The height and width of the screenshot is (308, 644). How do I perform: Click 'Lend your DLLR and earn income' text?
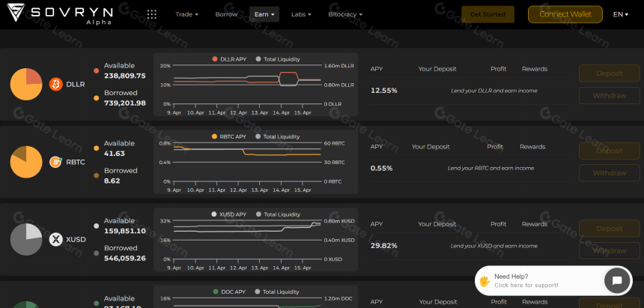(x=494, y=91)
